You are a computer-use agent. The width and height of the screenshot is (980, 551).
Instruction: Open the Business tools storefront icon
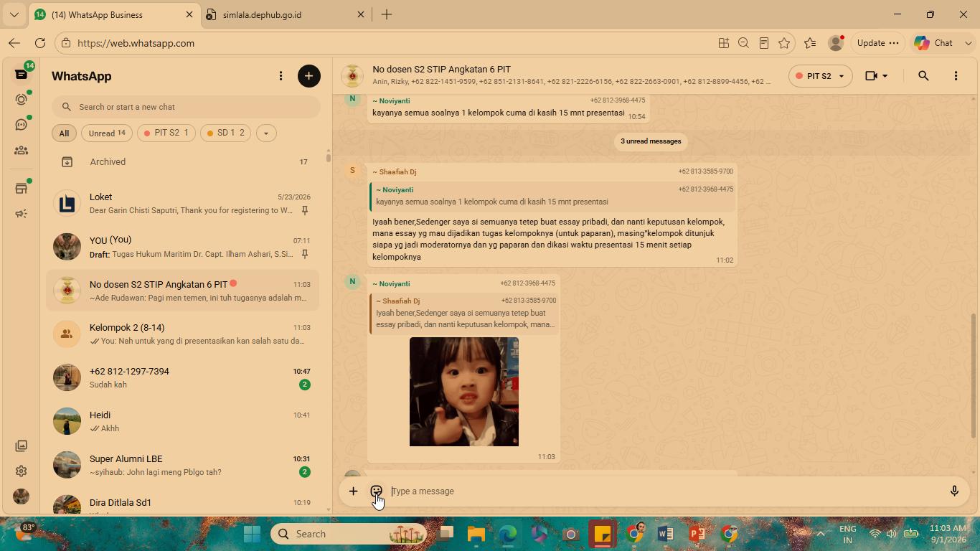coord(21,188)
